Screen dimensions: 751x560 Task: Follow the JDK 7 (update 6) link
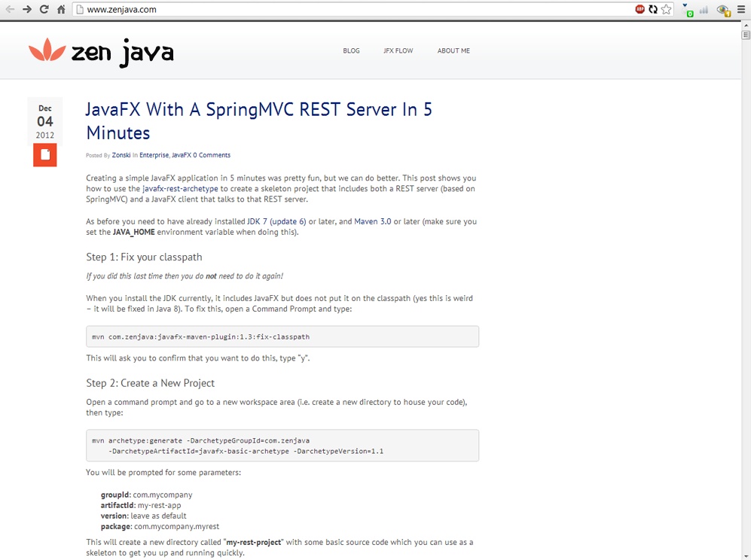[x=276, y=221]
